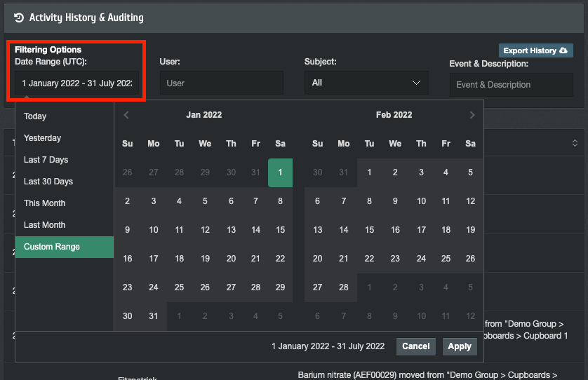Click the Activity History clock icon
Image resolution: width=588 pixels, height=380 pixels.
pos(19,18)
